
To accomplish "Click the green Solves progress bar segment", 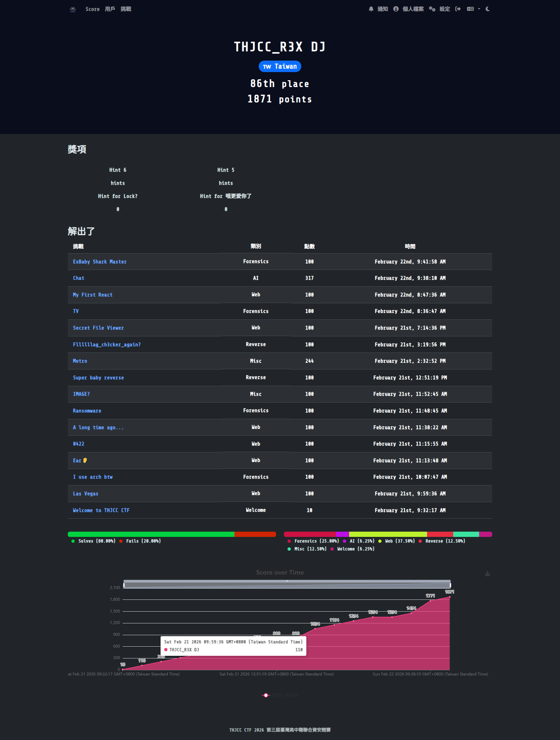I will (151, 534).
